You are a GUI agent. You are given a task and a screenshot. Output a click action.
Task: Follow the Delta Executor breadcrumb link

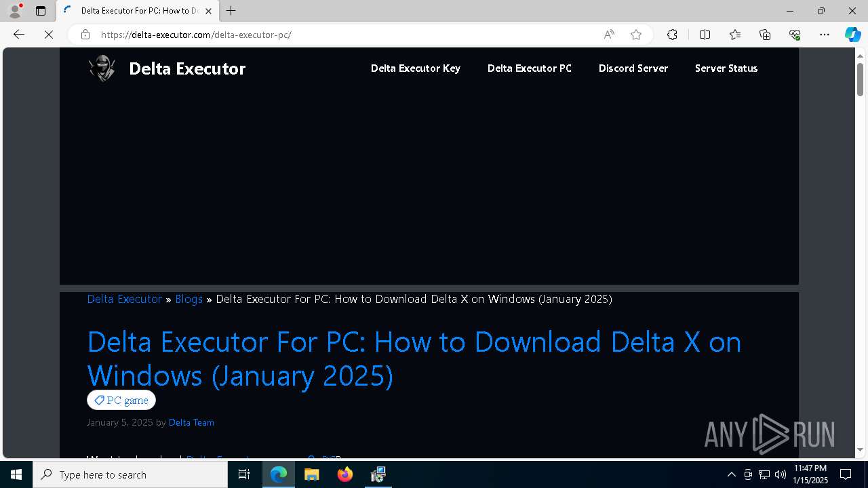click(125, 299)
